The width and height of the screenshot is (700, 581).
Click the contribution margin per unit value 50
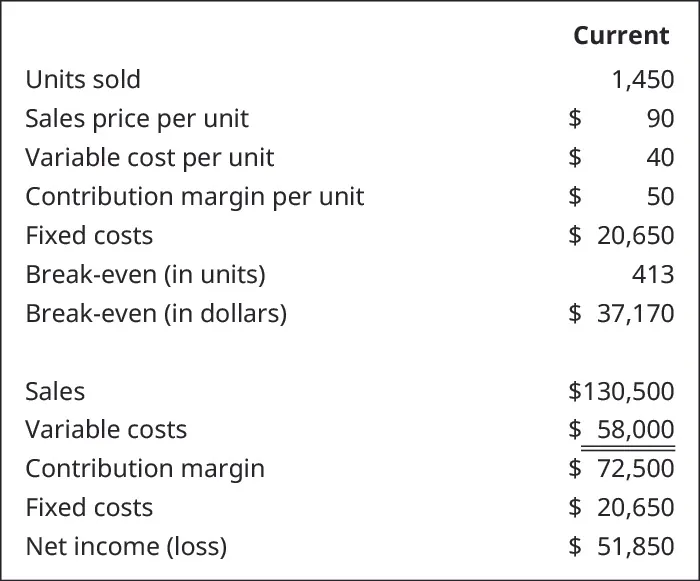(x=660, y=196)
